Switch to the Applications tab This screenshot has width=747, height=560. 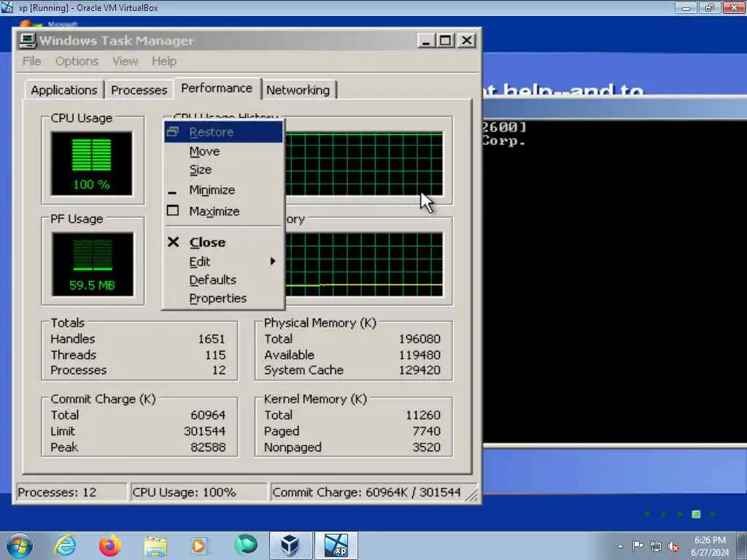(x=64, y=90)
